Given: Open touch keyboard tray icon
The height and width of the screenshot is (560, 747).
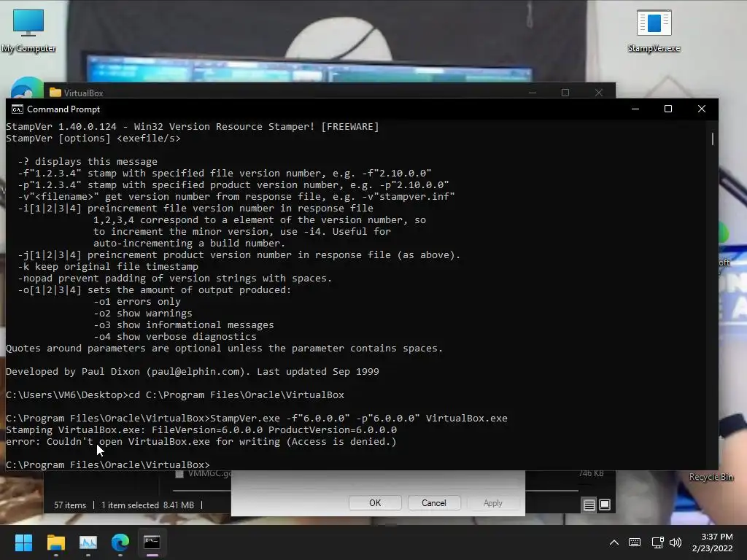Looking at the screenshot, I should point(635,542).
